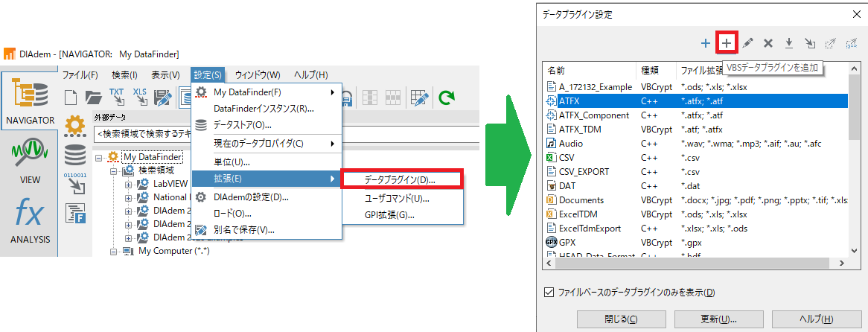Collapse the My DataFinder tree node
Viewport: 868px width, 332px height.
click(x=98, y=158)
